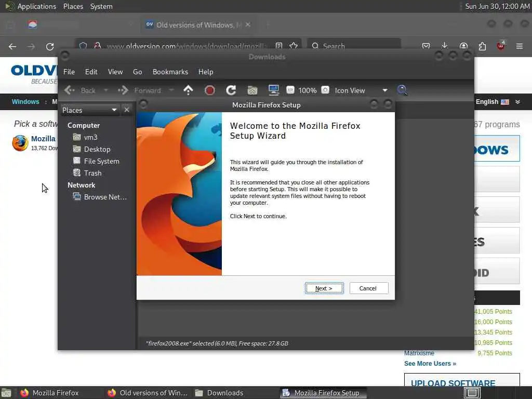Click the dimmed Forward arrow in Downloads
Viewport: 532px width, 399px height.
click(x=139, y=90)
